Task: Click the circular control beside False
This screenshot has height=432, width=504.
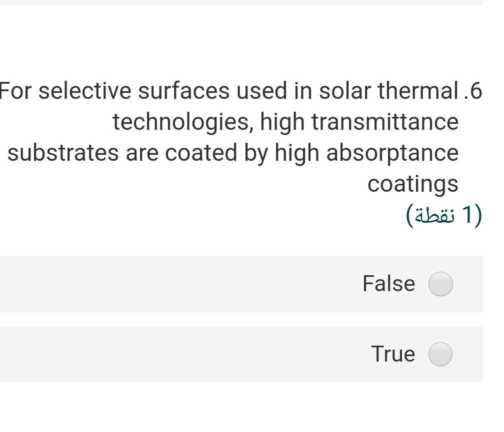Action: pyautogui.click(x=440, y=283)
